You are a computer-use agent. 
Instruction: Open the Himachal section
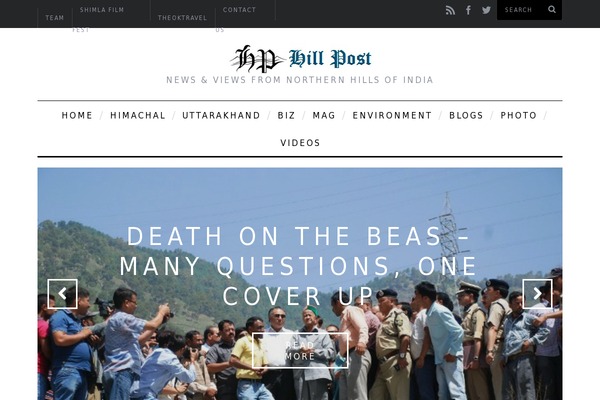point(138,115)
